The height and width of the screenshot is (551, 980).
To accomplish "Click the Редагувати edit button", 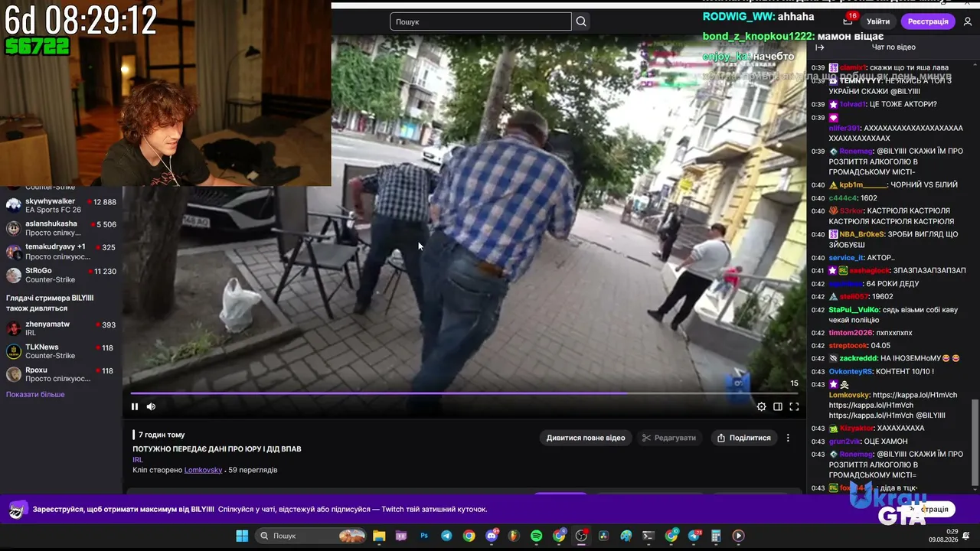I will [x=669, y=438].
